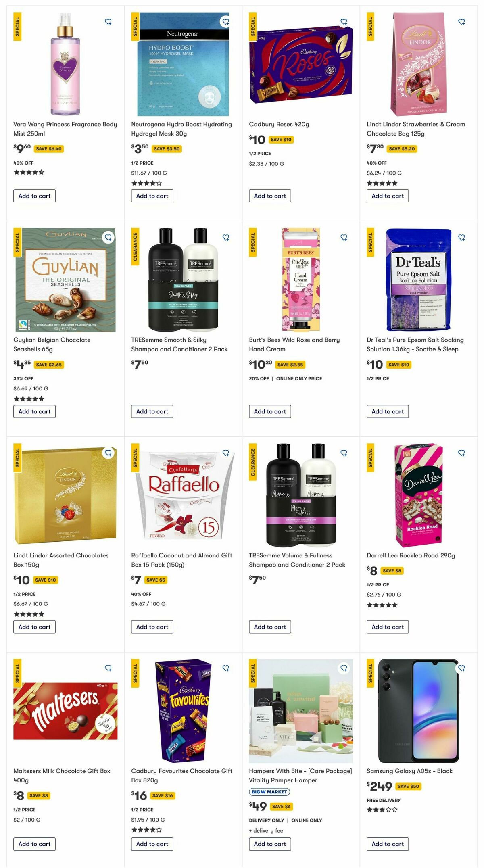Toggle favorite on Maltesers Milk Chocolate Gift Box

click(108, 667)
